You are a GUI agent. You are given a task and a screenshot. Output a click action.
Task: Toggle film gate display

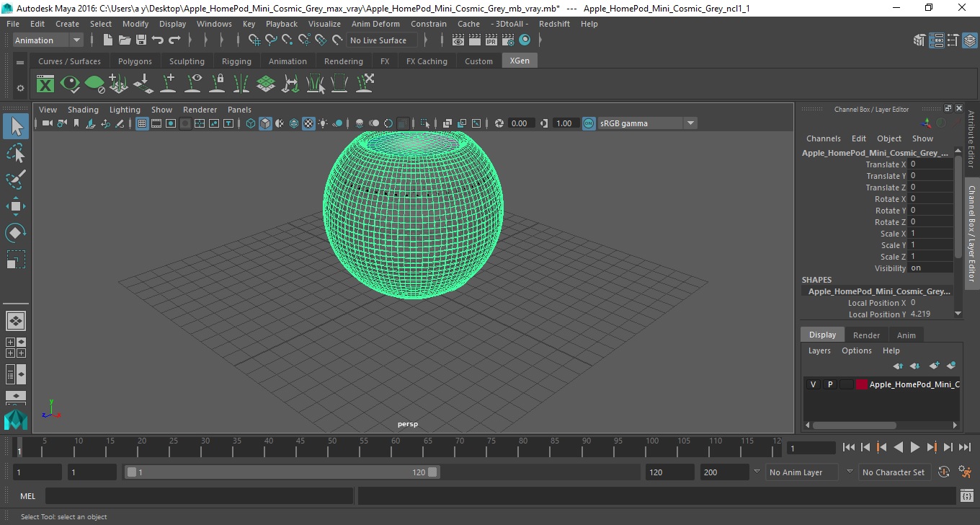click(x=156, y=123)
